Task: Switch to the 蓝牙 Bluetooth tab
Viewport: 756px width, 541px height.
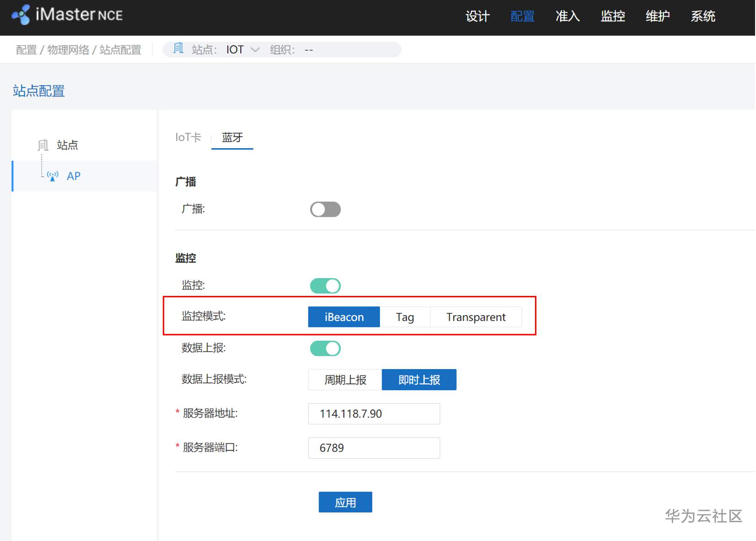Action: pyautogui.click(x=232, y=137)
